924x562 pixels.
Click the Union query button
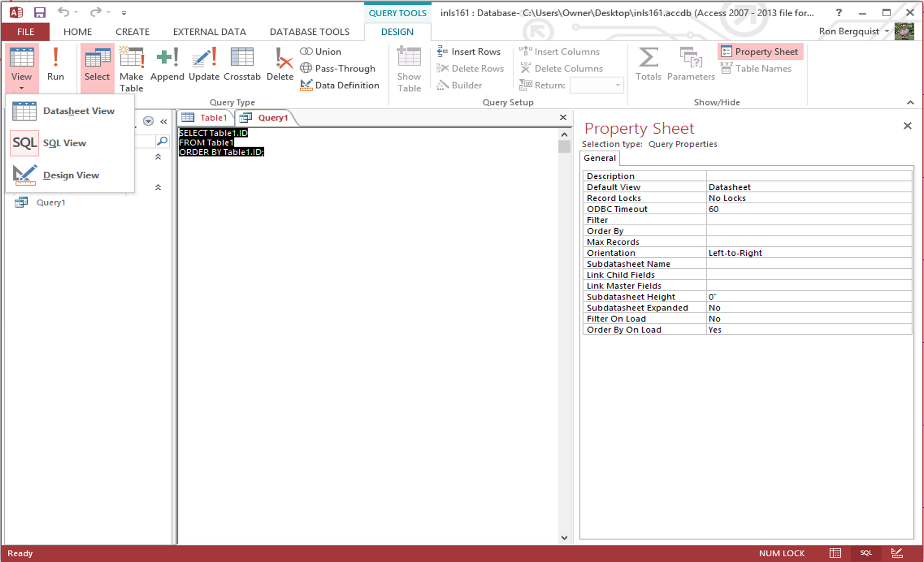click(x=321, y=51)
